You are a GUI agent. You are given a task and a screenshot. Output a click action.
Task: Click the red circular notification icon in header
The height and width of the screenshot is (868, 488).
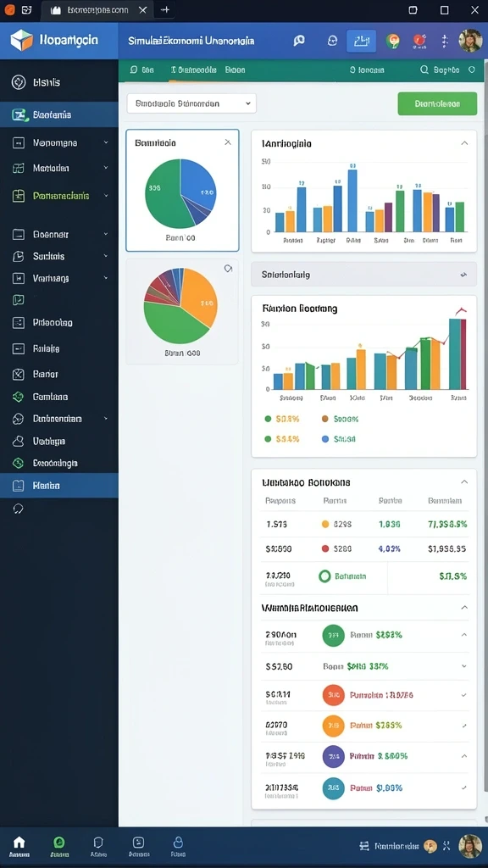click(x=419, y=41)
